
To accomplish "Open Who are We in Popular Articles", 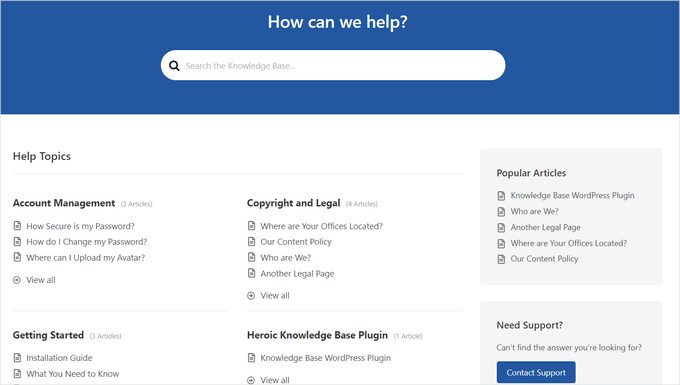I will coord(534,212).
